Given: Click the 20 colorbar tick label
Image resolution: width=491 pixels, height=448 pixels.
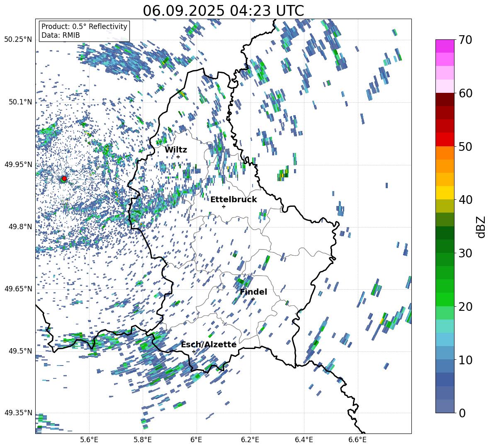Looking at the screenshot, I should click(465, 306).
